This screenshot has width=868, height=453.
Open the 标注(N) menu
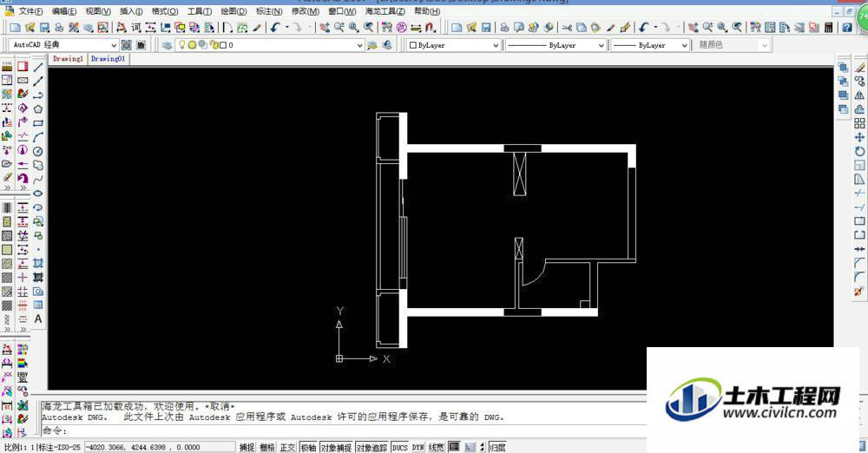[269, 11]
